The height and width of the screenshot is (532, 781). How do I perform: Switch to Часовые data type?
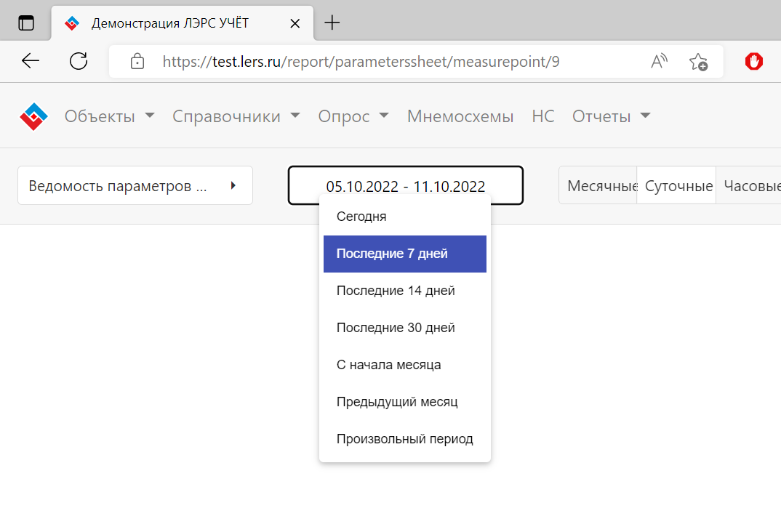(751, 186)
